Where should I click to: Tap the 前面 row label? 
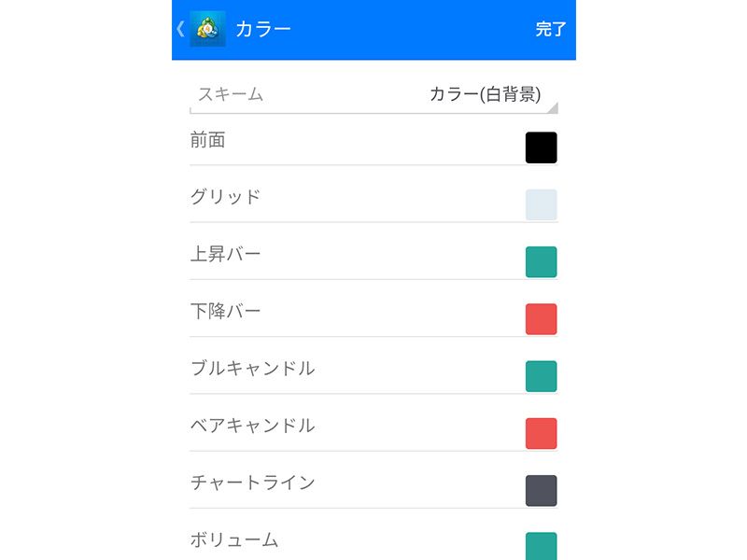click(x=207, y=140)
